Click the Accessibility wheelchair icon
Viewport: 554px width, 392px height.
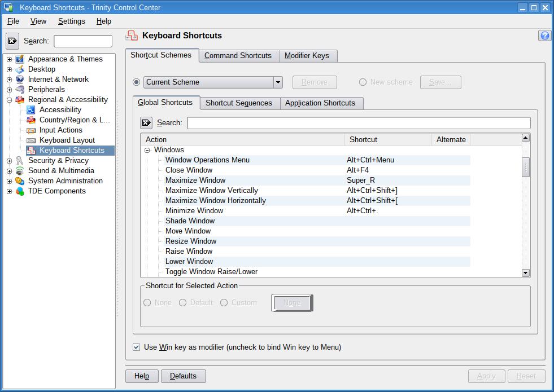tap(31, 110)
